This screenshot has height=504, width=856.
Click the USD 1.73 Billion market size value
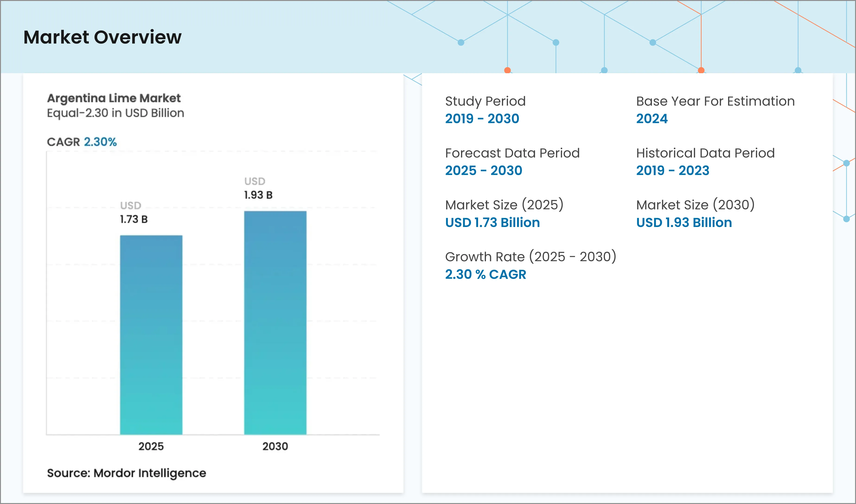point(492,222)
